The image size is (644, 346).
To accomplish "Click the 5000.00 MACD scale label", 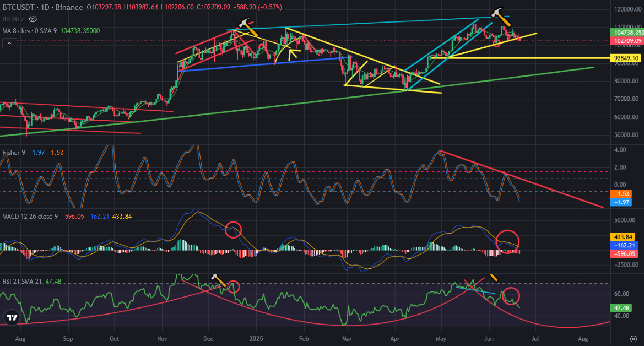I will pos(625,220).
